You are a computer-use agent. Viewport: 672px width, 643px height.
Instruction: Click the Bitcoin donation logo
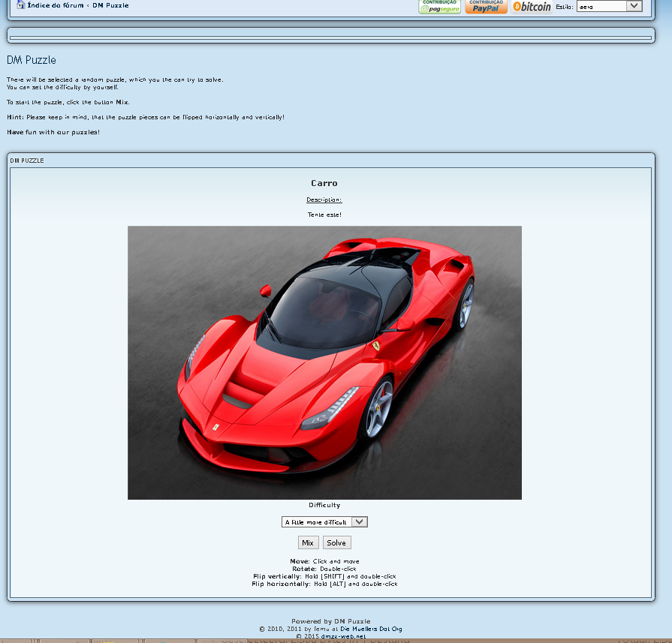(532, 6)
